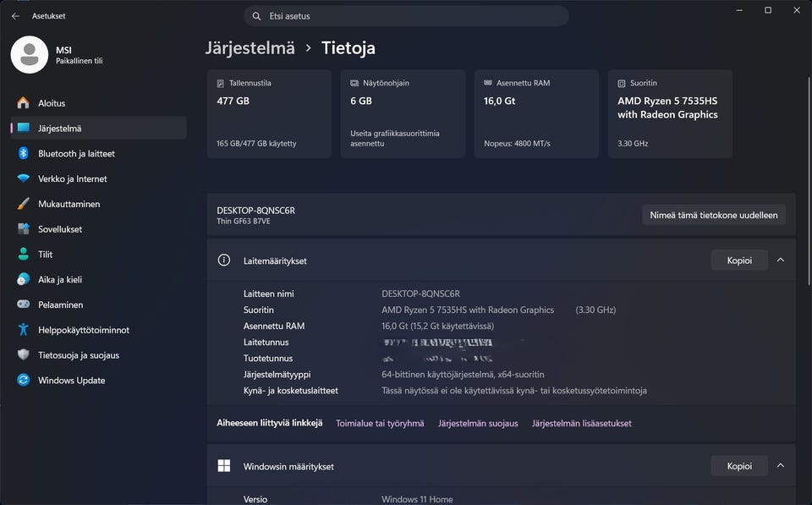Image resolution: width=812 pixels, height=505 pixels.
Task: Open Aloitus in the sidebar
Action: coord(98,102)
